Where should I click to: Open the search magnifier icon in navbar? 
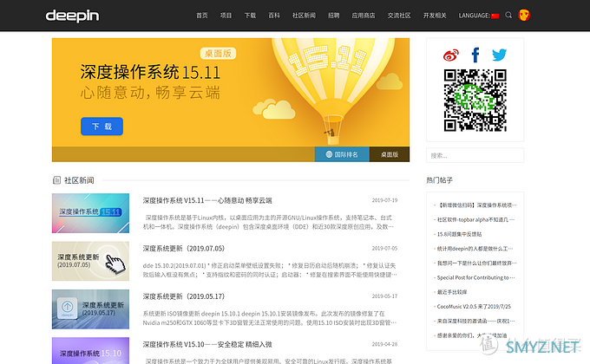(x=508, y=15)
